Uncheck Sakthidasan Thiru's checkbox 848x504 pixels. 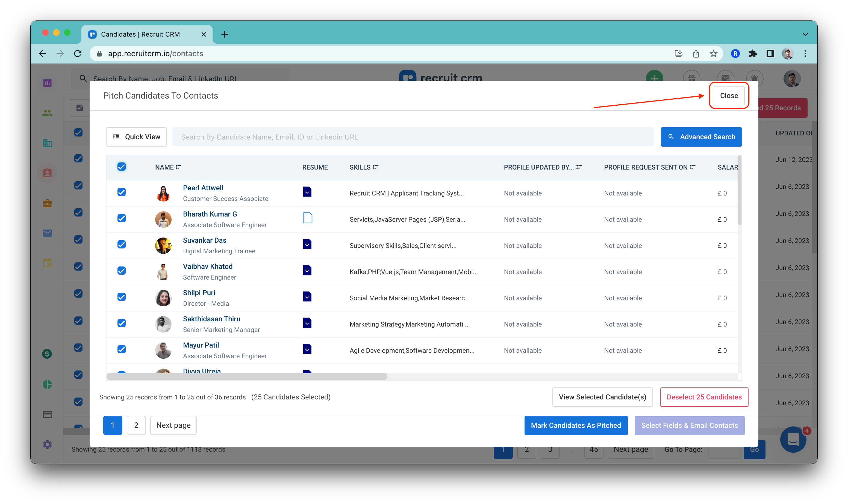point(121,323)
